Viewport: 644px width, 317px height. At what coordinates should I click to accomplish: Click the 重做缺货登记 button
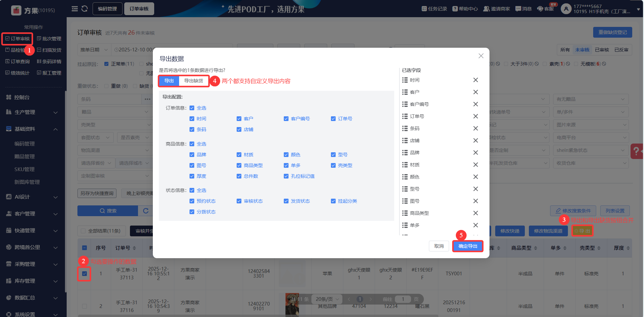pos(612,32)
